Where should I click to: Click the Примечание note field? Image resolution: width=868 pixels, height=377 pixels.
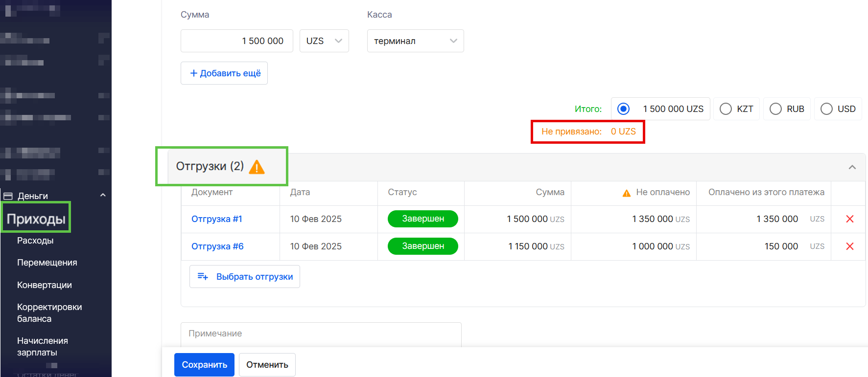click(321, 334)
